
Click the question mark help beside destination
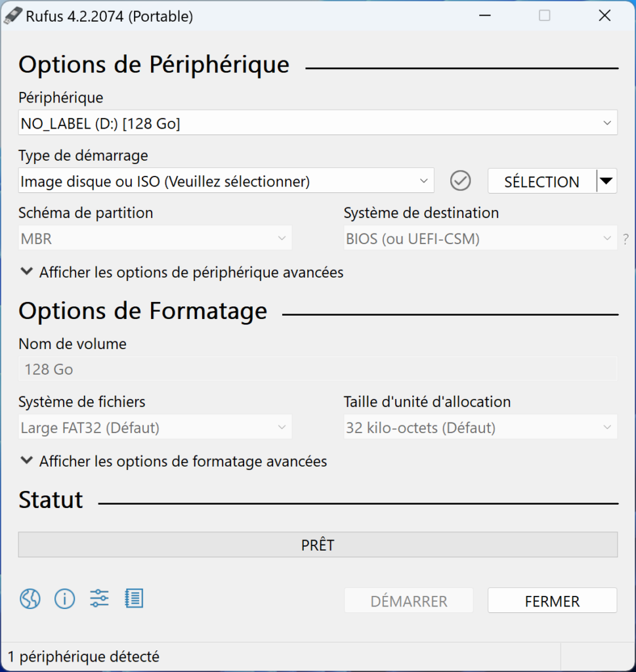(x=626, y=239)
